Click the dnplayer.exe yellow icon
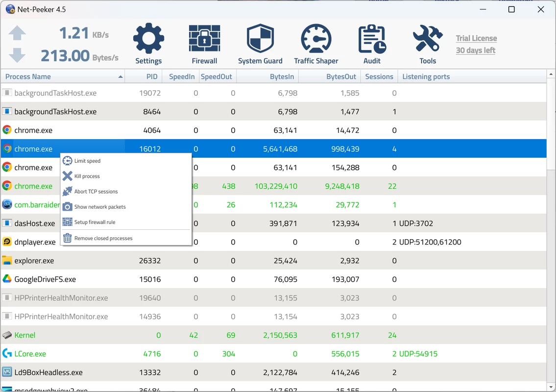The height and width of the screenshot is (392, 556). pyautogui.click(x=7, y=242)
